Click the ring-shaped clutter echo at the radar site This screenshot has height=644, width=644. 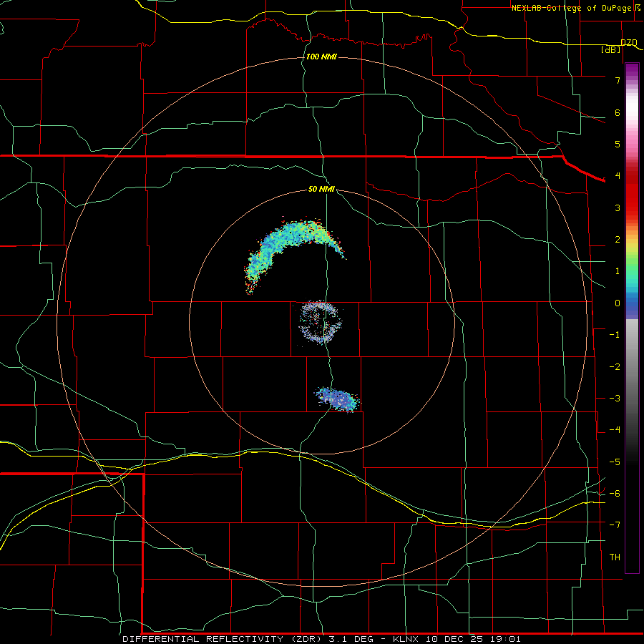click(321, 322)
